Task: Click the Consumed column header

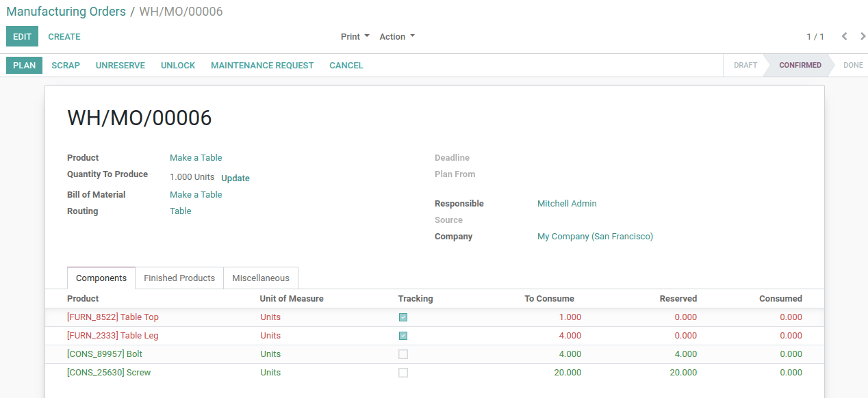Action: click(x=780, y=299)
